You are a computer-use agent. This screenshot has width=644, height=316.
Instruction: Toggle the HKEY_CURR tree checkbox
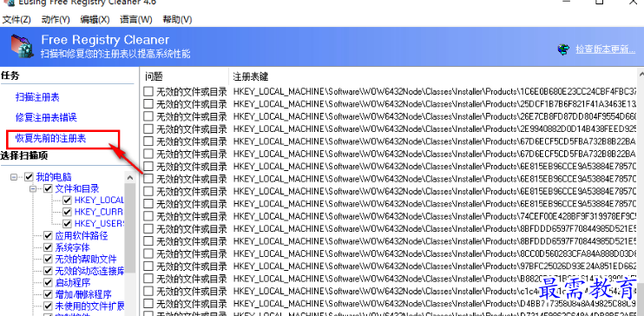(x=68, y=212)
